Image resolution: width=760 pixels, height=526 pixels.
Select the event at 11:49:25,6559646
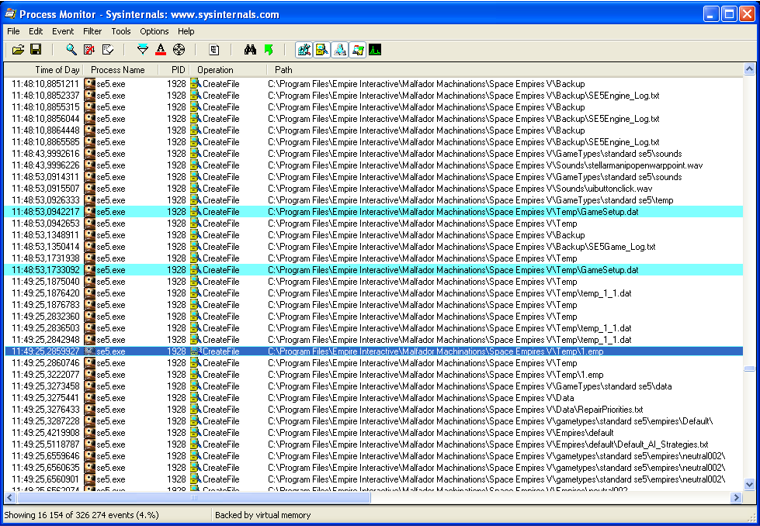click(373, 456)
